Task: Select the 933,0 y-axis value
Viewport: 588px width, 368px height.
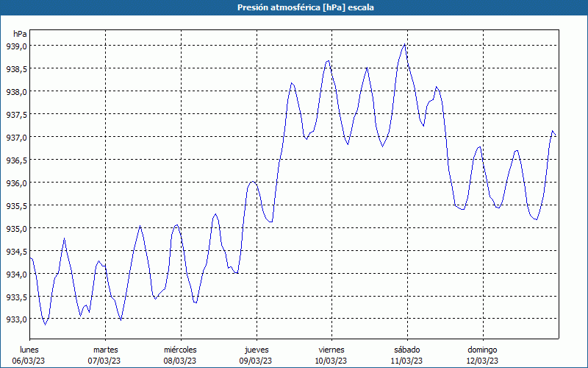Action: pyautogui.click(x=16, y=319)
